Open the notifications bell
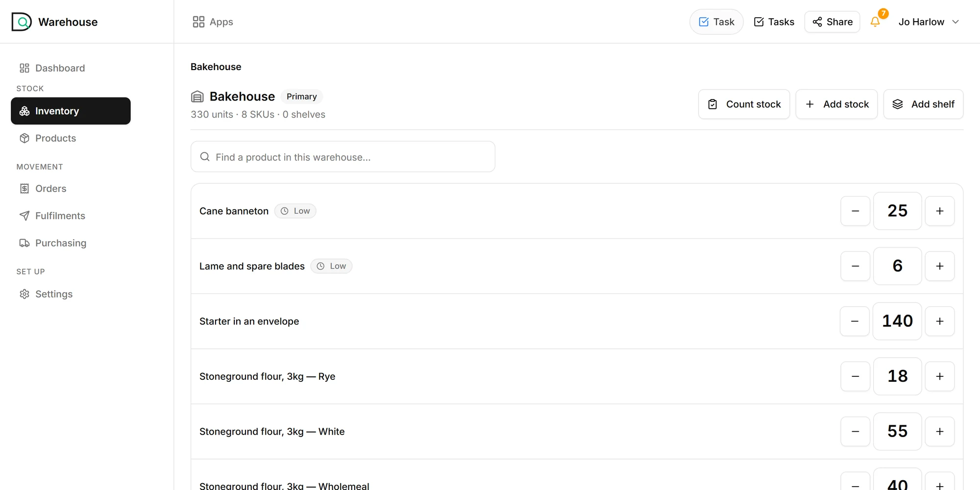This screenshot has width=980, height=490. tap(875, 22)
